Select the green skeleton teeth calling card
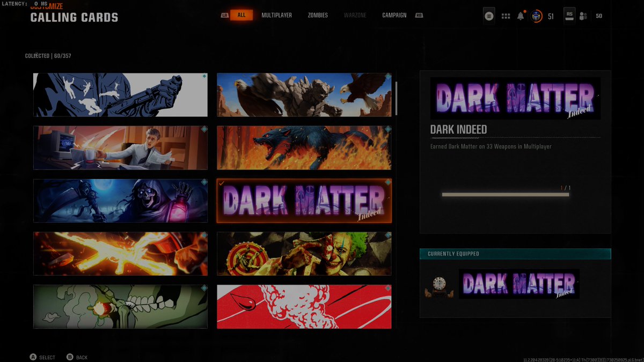Screen dimensions: 644x362 tap(120, 307)
